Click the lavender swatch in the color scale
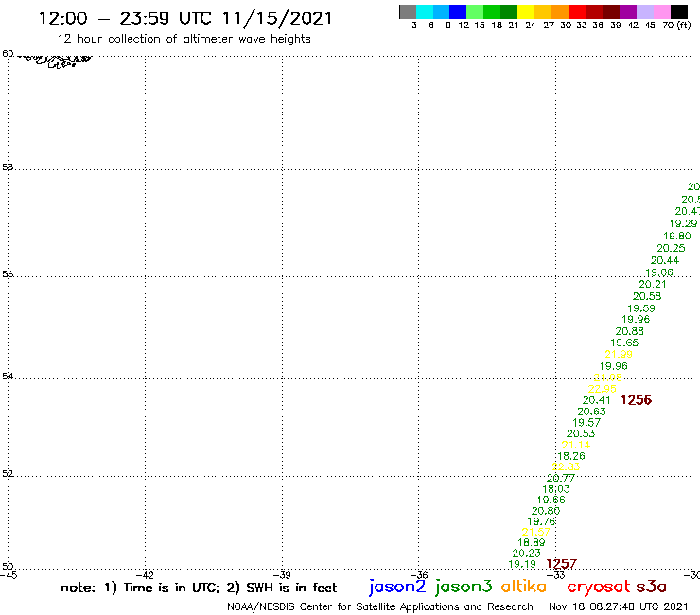This screenshot has height=615, width=700. click(x=644, y=11)
